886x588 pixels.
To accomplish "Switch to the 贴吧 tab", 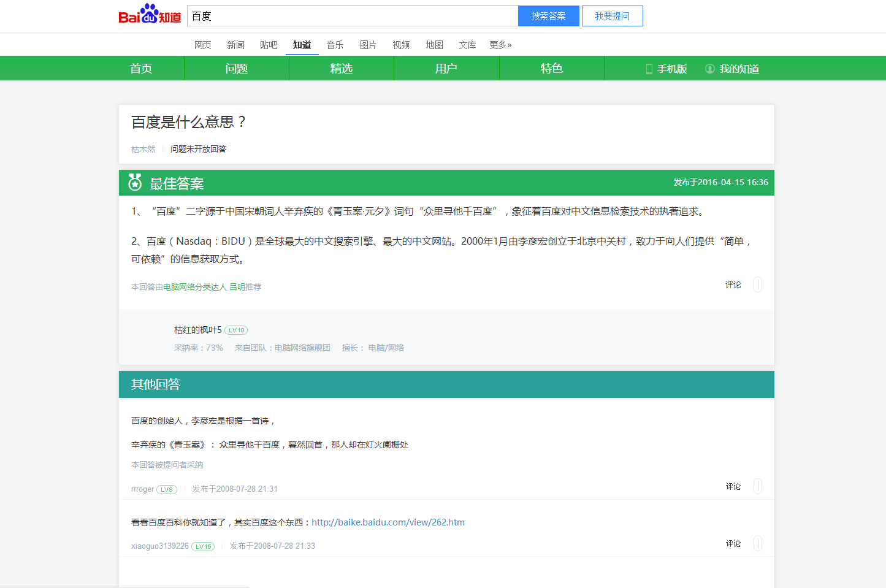I will pos(269,45).
